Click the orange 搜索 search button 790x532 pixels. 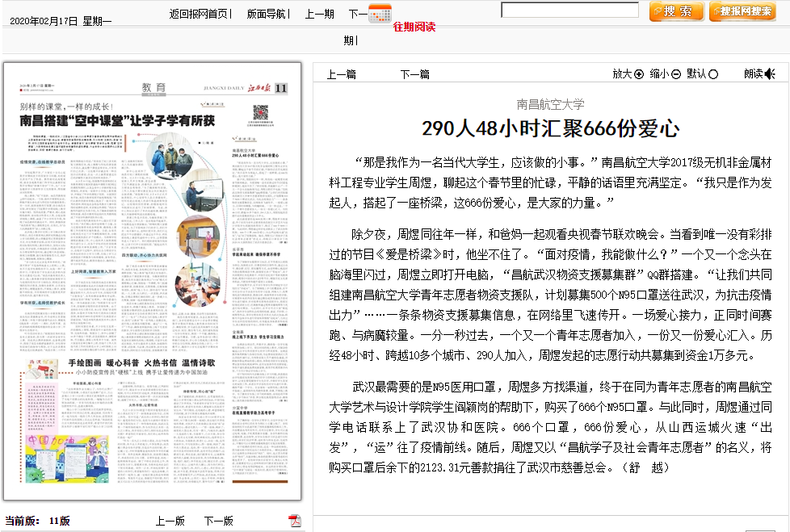(x=676, y=11)
